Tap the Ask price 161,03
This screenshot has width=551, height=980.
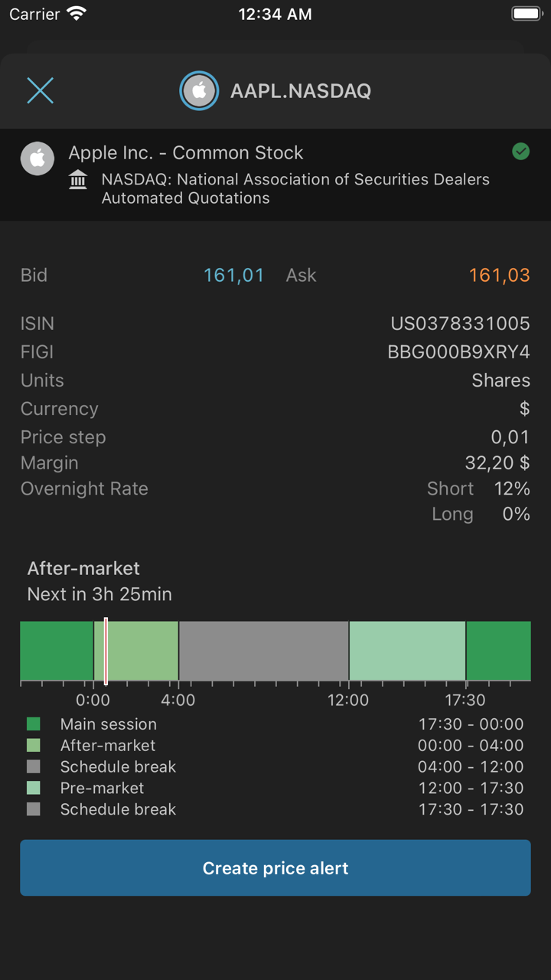tap(499, 275)
